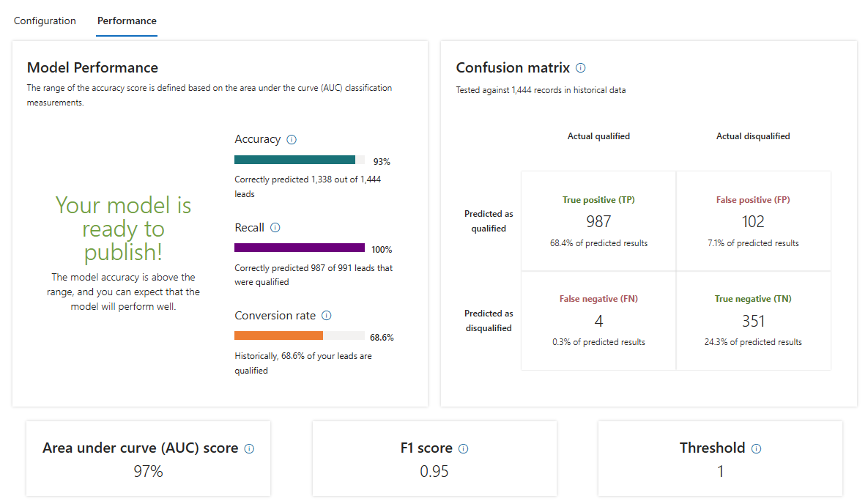This screenshot has height=504, width=868.
Task: Click the 'ready to publish' message
Action: click(123, 229)
